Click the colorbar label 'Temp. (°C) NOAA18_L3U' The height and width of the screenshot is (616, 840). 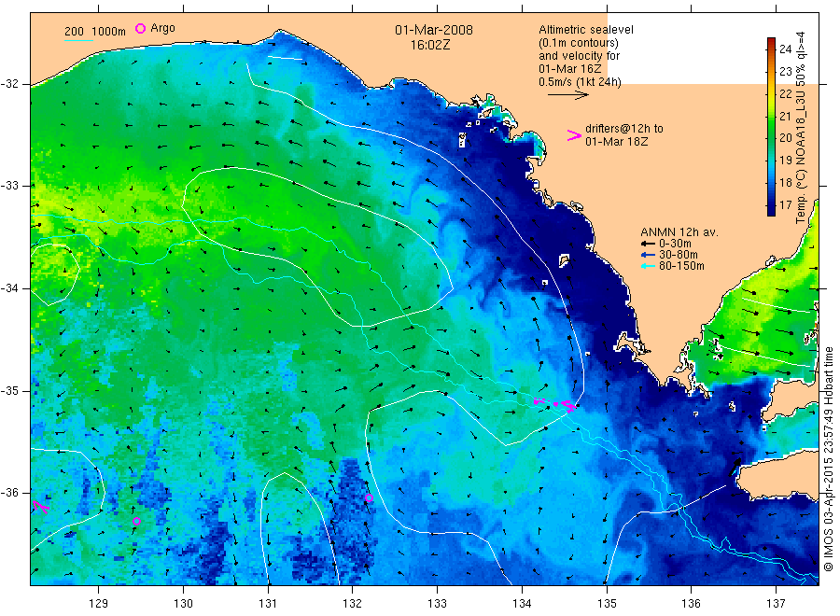(x=801, y=157)
